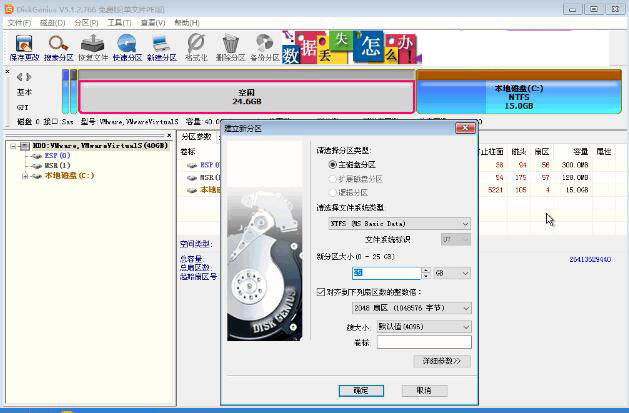The height and width of the screenshot is (413, 629).
Task: Click the new partition size input field
Action: (x=386, y=273)
